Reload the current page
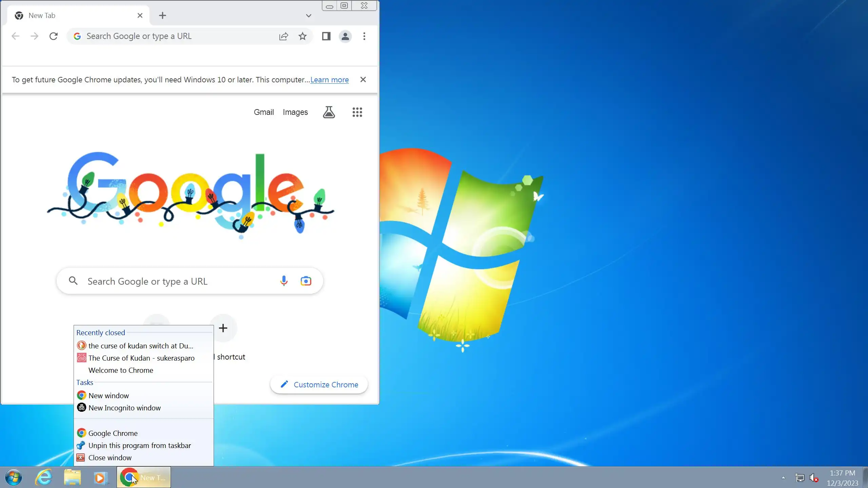This screenshot has height=488, width=868. pyautogui.click(x=54, y=36)
